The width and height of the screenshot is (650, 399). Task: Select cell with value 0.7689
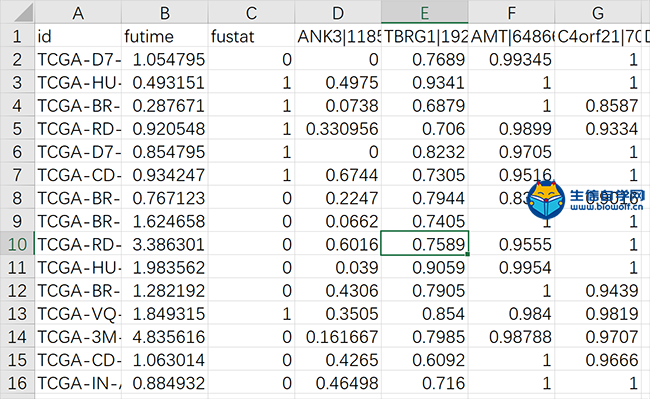425,59
